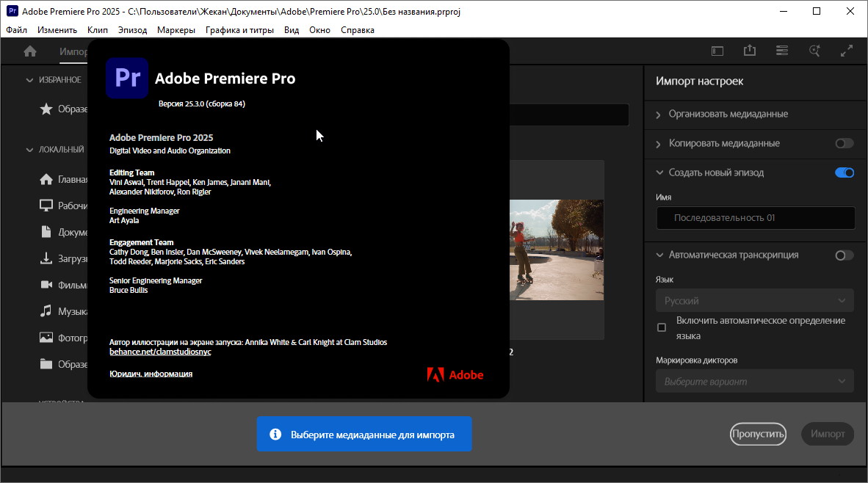Click the Версия 25.3.0 (сборка 84) text

point(201,104)
